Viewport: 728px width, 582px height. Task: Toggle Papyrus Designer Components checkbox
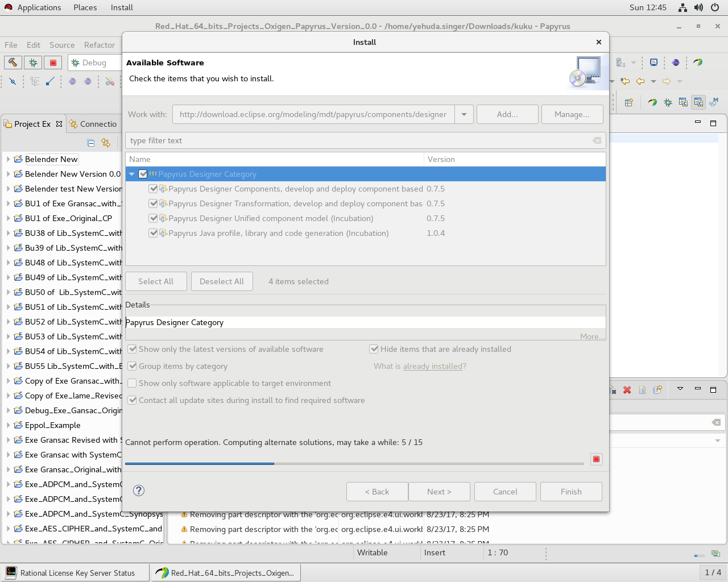[x=153, y=189]
